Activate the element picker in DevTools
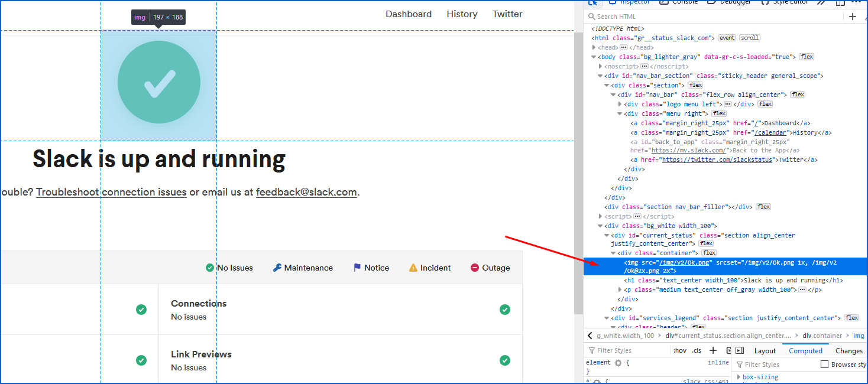868x384 pixels. coord(592,2)
